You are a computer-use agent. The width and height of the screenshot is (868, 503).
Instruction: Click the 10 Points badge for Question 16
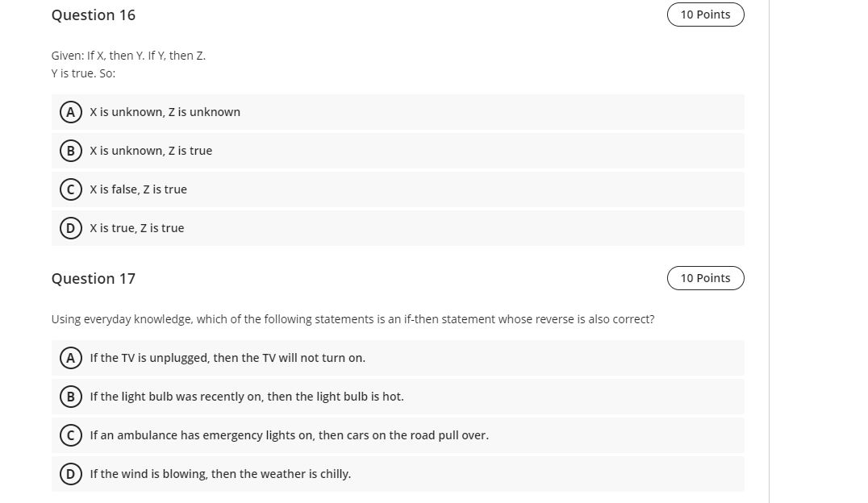tap(706, 15)
